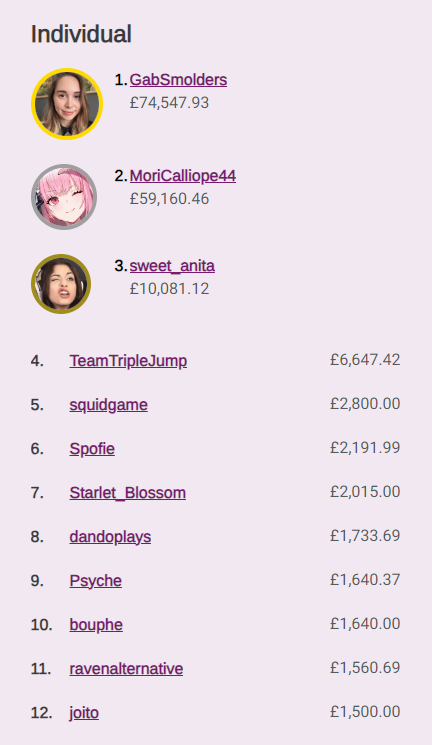Click MoriCalliope44 pink-haired anime avatar
The height and width of the screenshot is (745, 432).
click(64, 197)
